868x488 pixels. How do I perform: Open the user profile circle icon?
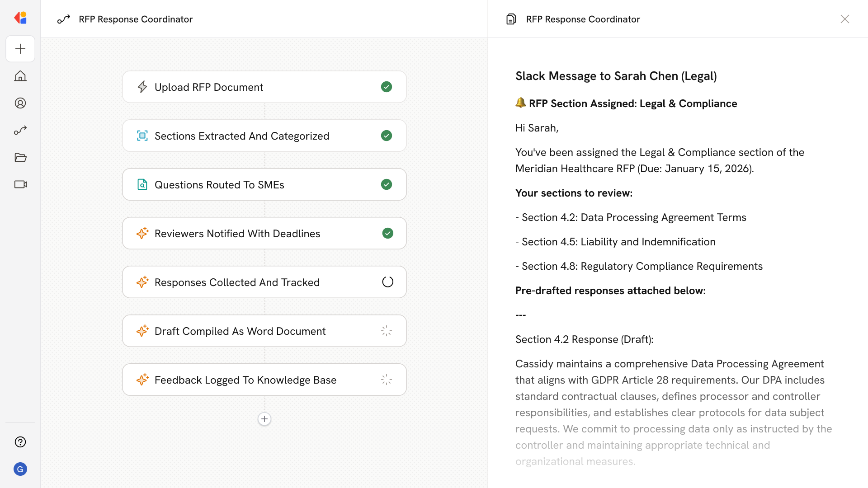(x=20, y=103)
